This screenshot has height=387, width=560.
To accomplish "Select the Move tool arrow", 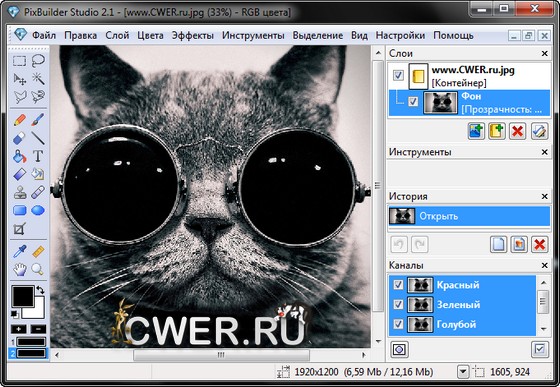I will 19,79.
